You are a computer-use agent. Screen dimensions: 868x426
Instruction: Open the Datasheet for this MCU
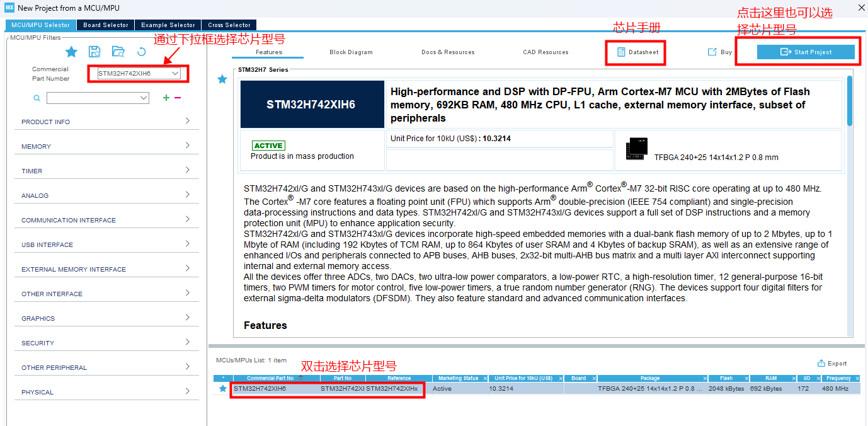click(x=636, y=52)
